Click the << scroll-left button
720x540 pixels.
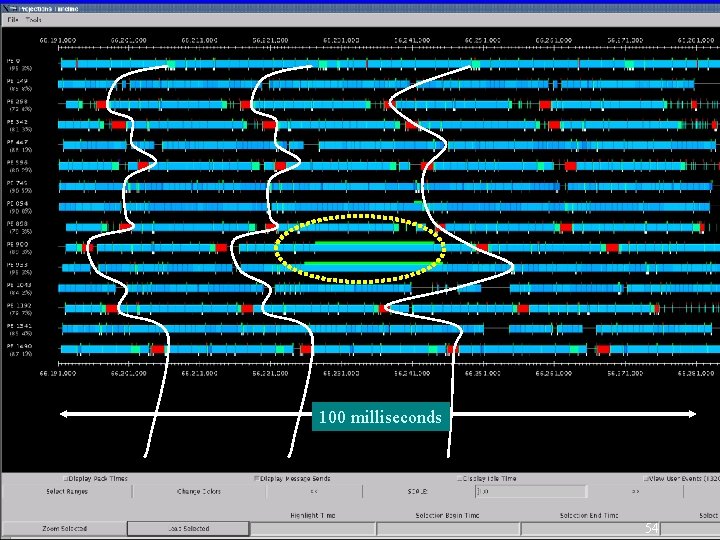click(x=314, y=491)
